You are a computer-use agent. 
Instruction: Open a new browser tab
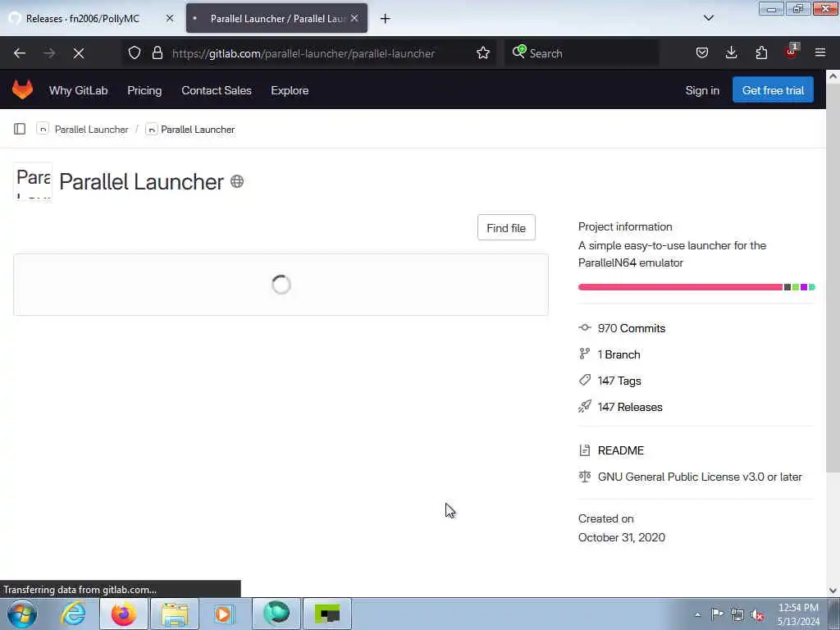click(386, 19)
